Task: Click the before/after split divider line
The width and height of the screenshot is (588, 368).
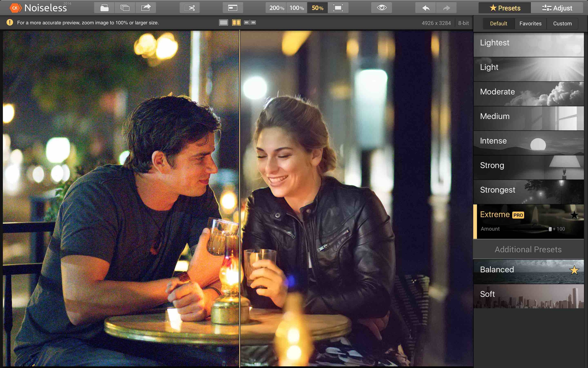Action: (240, 198)
